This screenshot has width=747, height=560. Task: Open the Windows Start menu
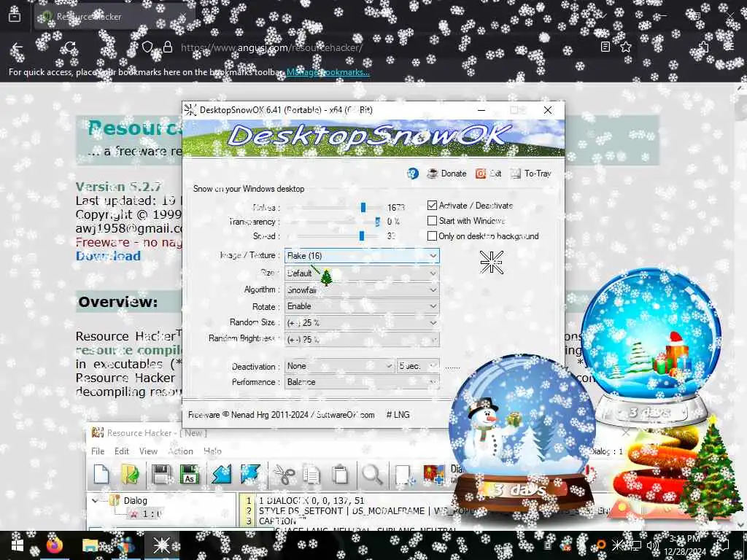click(18, 545)
